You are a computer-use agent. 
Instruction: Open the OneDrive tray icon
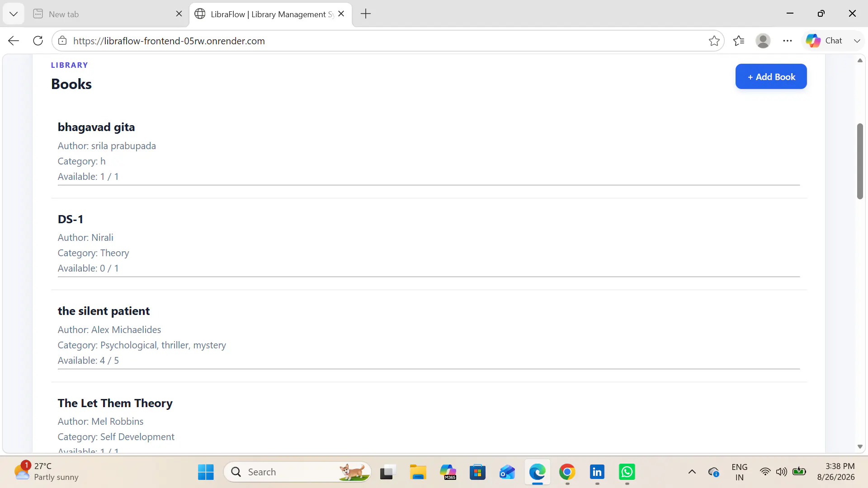[714, 472]
